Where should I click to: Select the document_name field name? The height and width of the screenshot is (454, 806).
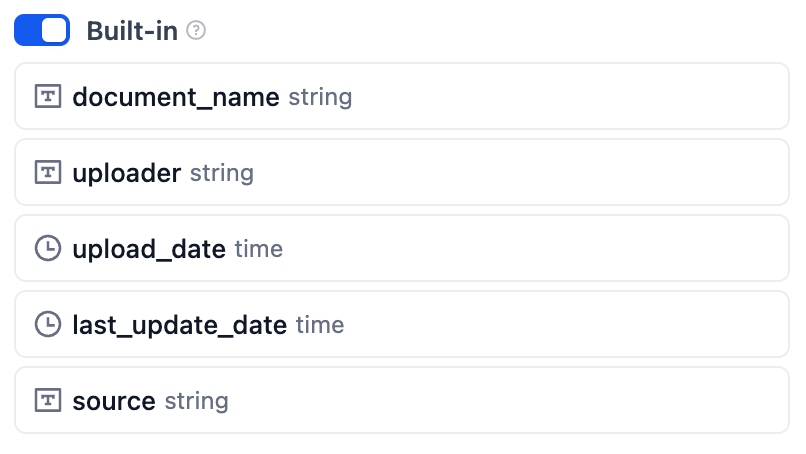(x=176, y=97)
